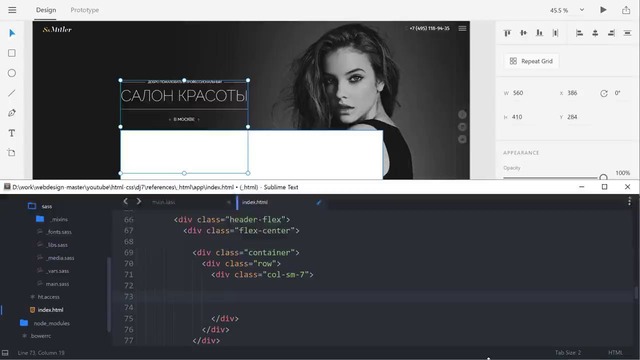Click Sublime Text forward navigation arrow
The width and height of the screenshot is (640, 360).
pyautogui.click(x=139, y=201)
